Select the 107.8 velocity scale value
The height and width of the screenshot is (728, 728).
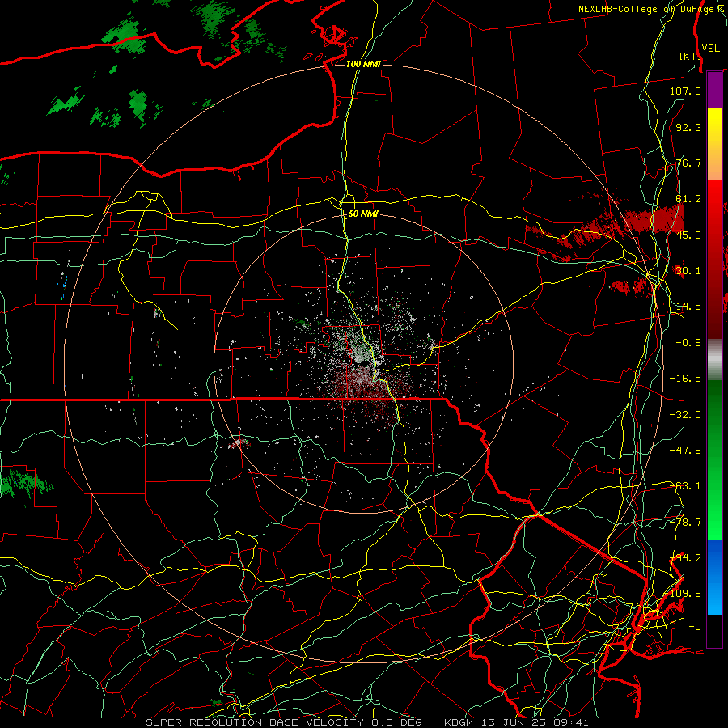685,91
